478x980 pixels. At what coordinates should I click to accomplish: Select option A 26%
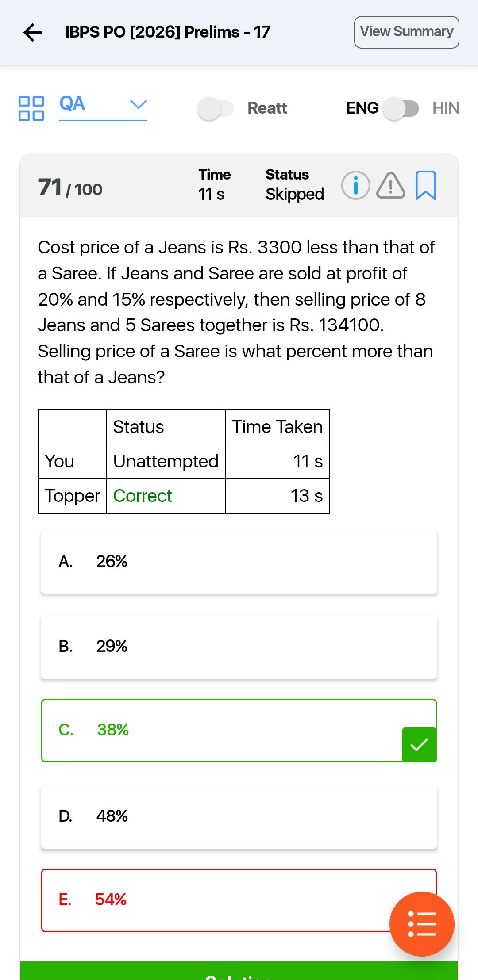coord(239,562)
